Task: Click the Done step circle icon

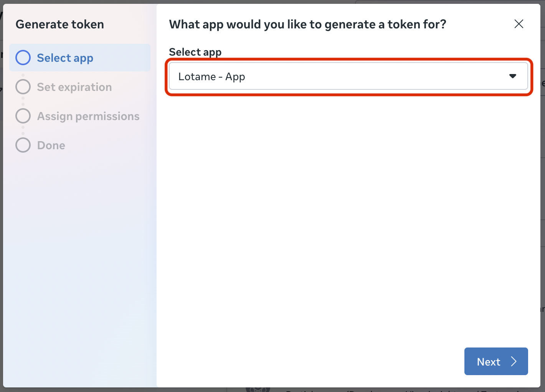Action: coord(23,145)
